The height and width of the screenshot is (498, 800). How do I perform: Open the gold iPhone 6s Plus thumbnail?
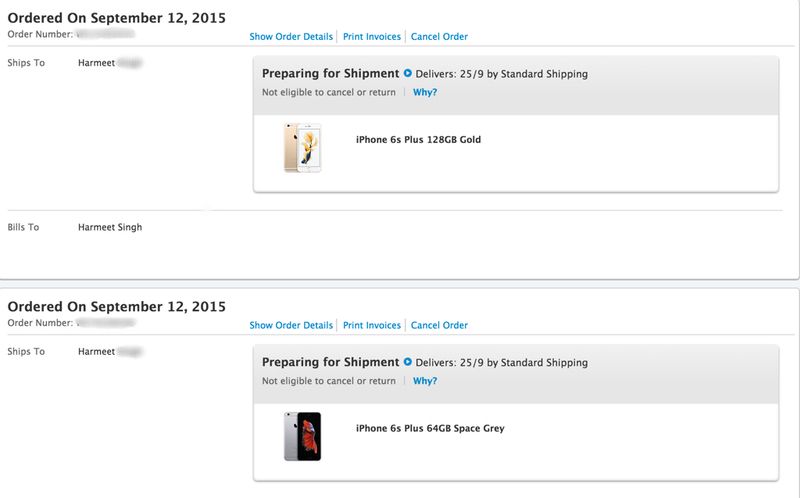[x=302, y=148]
